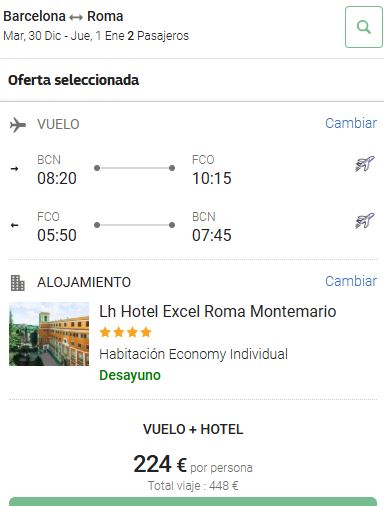
Task: Click the search magnifier button
Action: [364, 27]
